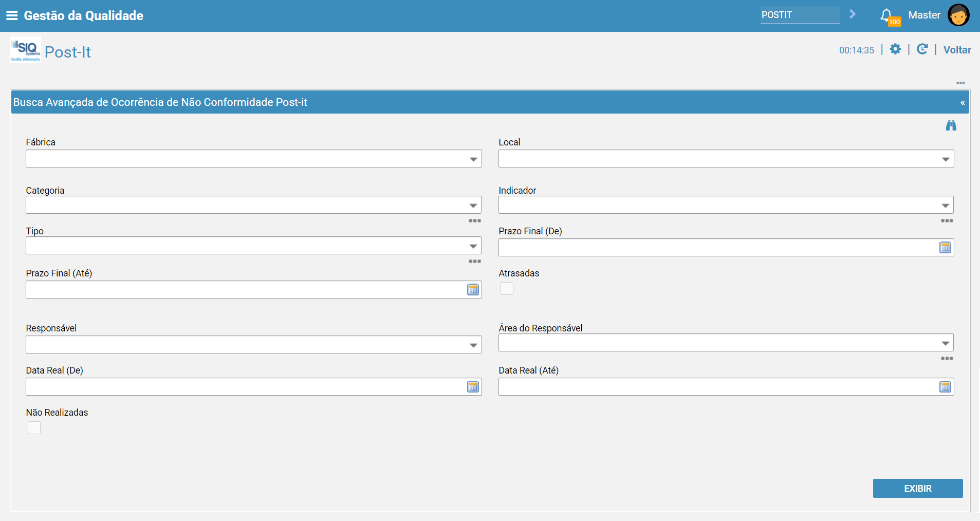Open ellipsis below Área do Responsável
The width and height of the screenshot is (980, 521).
point(947,359)
